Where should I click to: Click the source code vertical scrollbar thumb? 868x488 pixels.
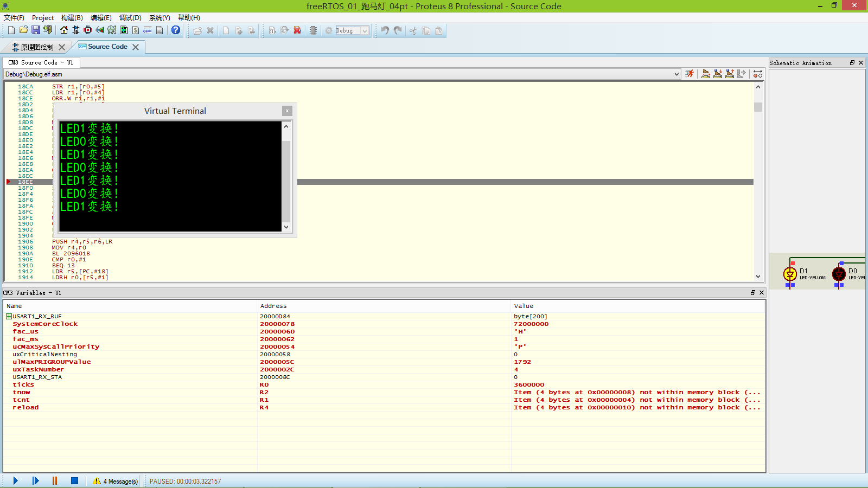pos(758,107)
